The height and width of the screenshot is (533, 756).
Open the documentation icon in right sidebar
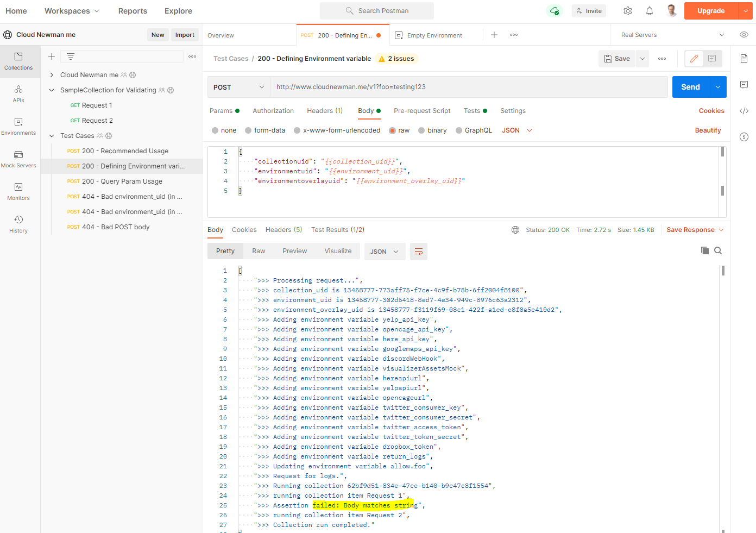(x=744, y=59)
